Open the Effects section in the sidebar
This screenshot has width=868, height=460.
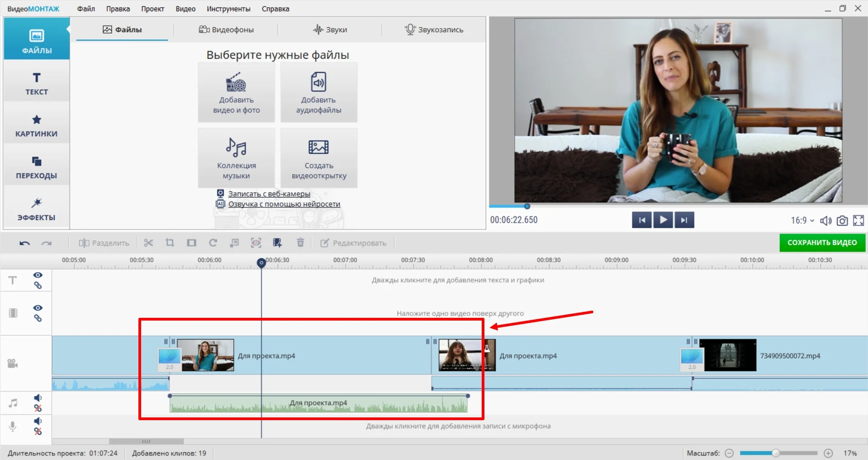pyautogui.click(x=36, y=209)
